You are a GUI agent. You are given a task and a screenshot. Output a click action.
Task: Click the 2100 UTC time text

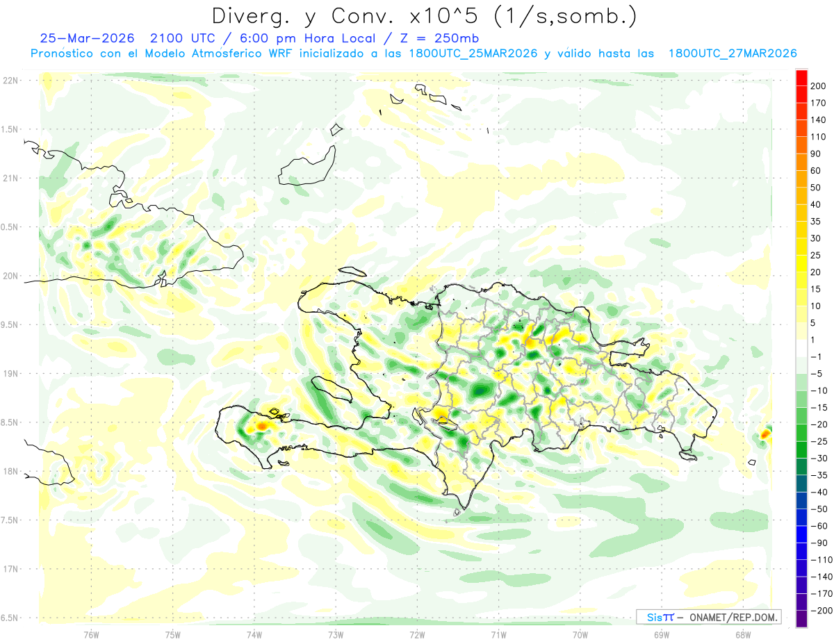[x=174, y=38]
